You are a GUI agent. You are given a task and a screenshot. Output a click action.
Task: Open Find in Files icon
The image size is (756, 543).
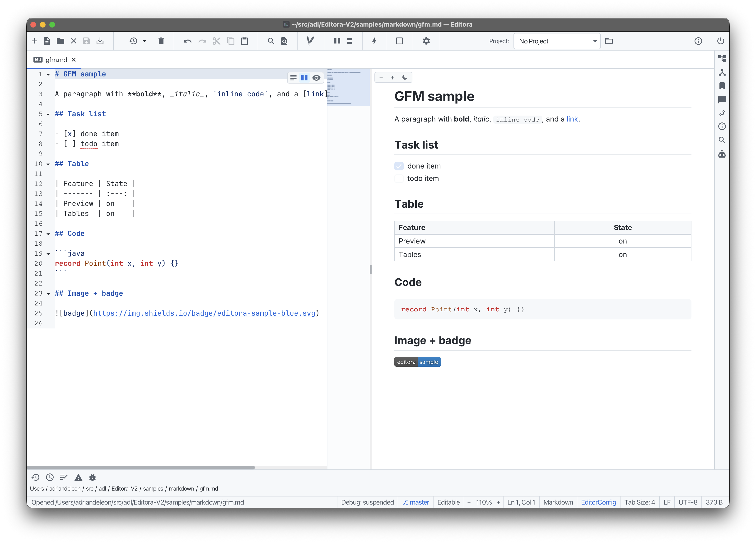(284, 41)
